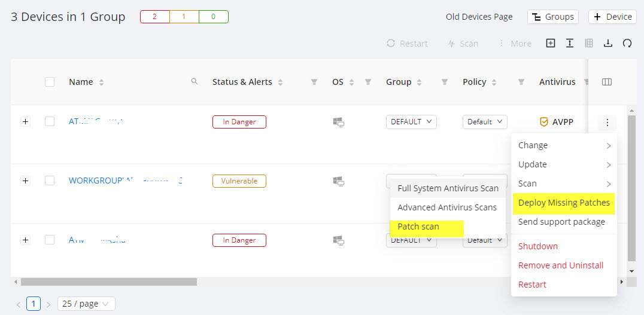Select Deploy Missing Patches
Screen dimensions: 644x315
(564, 203)
